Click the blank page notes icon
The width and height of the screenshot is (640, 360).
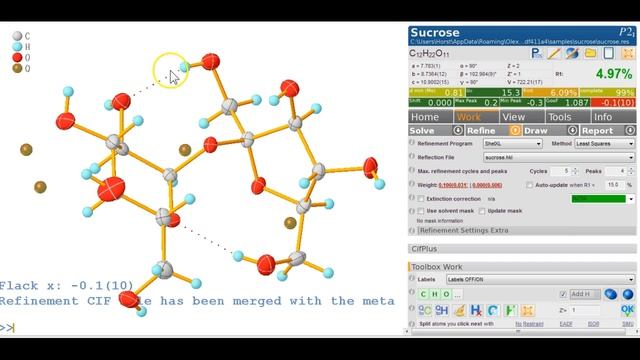609,53
